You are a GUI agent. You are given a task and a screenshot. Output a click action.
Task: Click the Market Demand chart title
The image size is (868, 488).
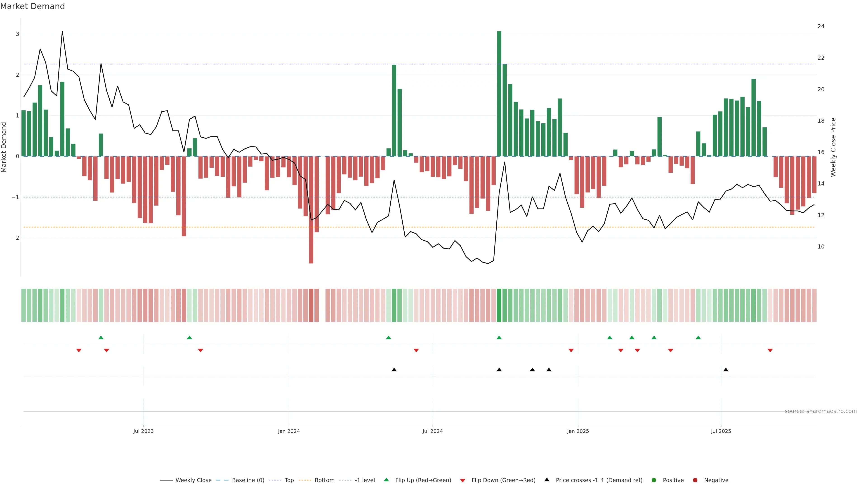click(x=32, y=6)
